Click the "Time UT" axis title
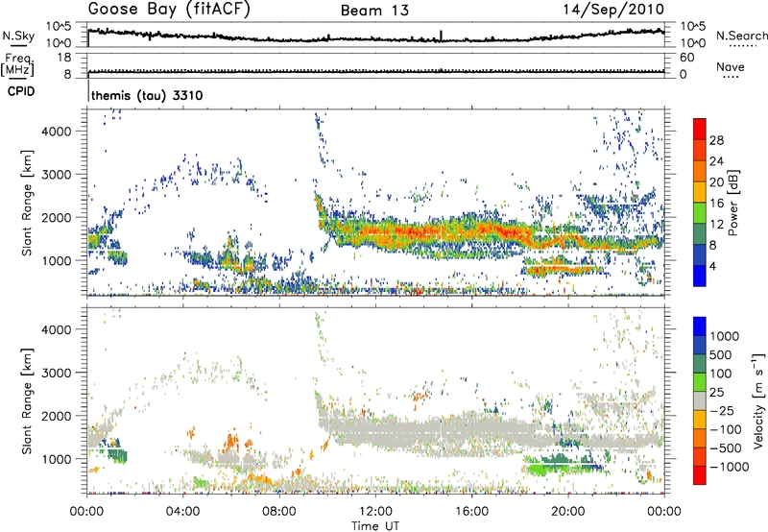Viewport: 768px width, 532px height. 375,526
